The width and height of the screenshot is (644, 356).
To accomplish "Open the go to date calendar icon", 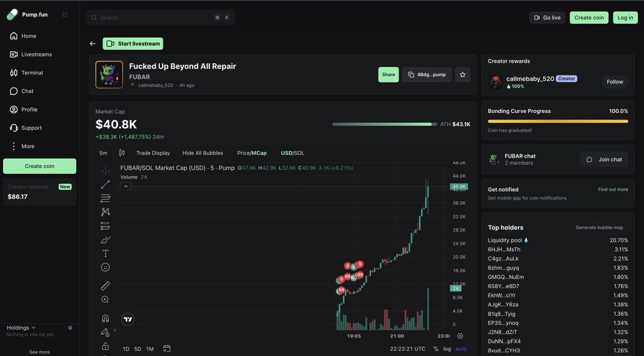I will tap(167, 348).
